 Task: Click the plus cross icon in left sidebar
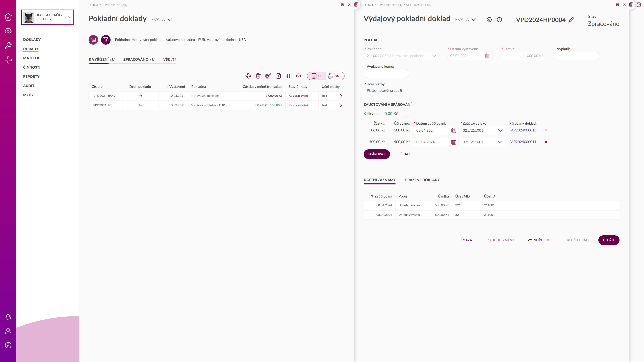click(x=8, y=60)
